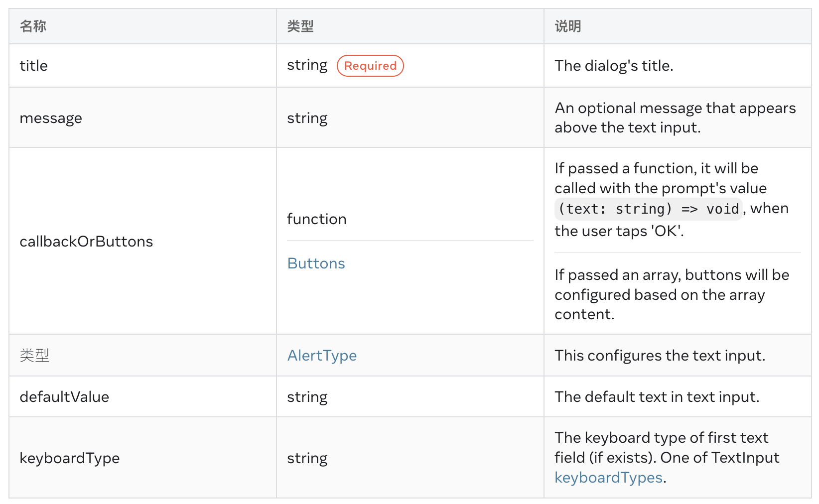The height and width of the screenshot is (504, 819).
Task: Click the "If passed an array" description
Action: [x=672, y=294]
